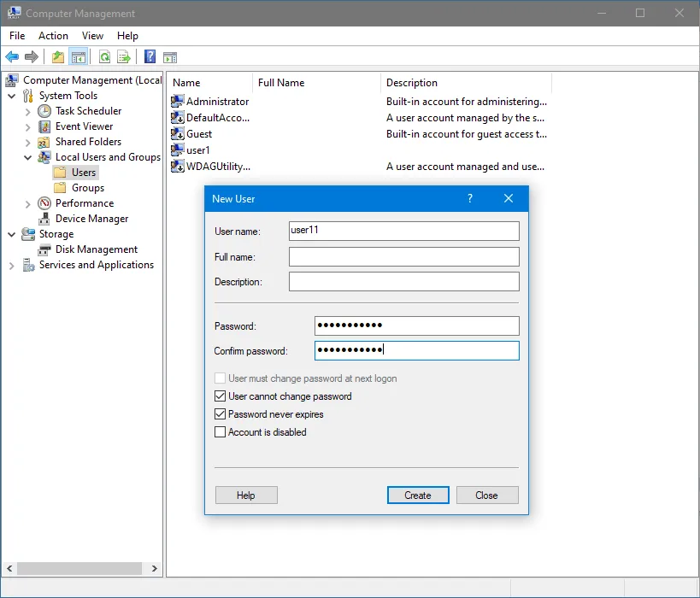Uncheck User cannot change password
700x598 pixels.
221,396
